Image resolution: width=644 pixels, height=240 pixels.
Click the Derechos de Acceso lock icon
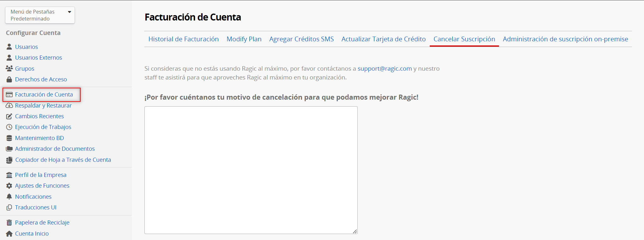9,79
